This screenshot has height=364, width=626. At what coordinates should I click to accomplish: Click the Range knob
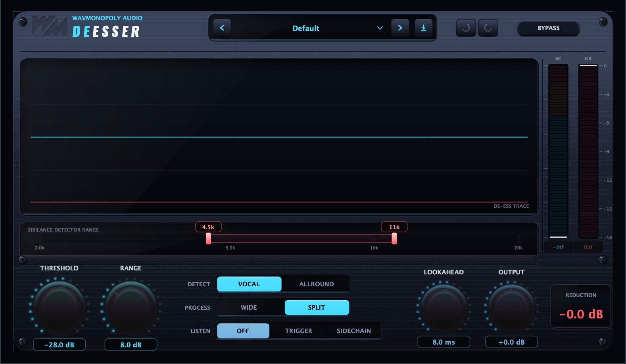pyautogui.click(x=131, y=307)
